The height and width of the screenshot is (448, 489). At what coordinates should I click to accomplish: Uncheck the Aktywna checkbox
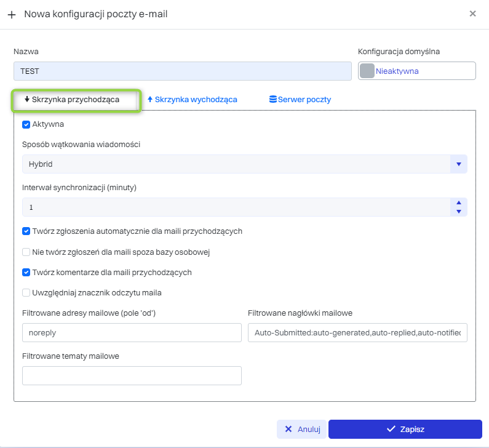pyautogui.click(x=26, y=124)
